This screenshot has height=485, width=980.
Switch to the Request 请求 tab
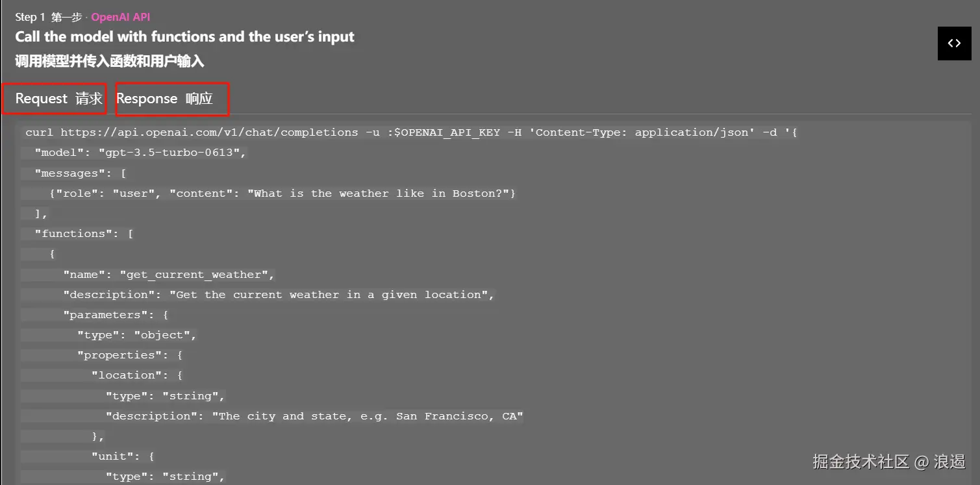tap(58, 99)
